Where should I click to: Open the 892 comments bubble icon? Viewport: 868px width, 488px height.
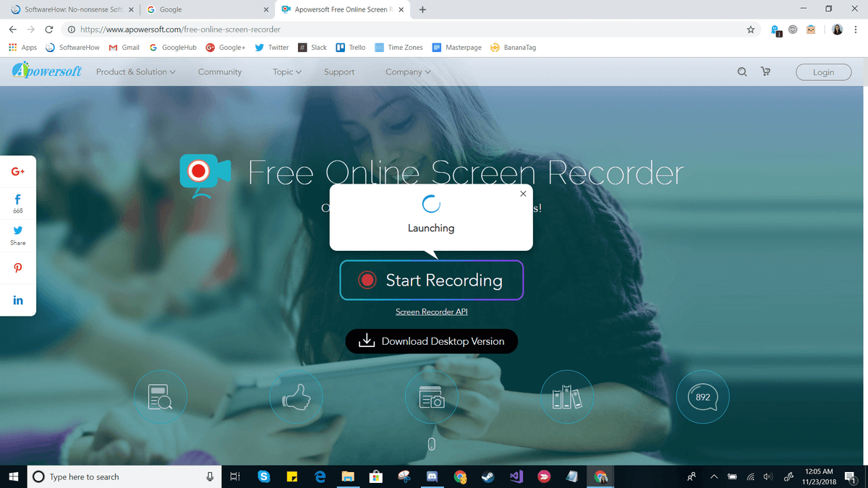tap(702, 397)
